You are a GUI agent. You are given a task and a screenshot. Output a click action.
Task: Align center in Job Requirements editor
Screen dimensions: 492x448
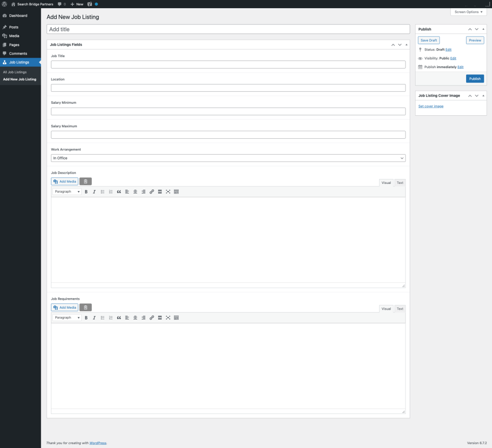[135, 317]
